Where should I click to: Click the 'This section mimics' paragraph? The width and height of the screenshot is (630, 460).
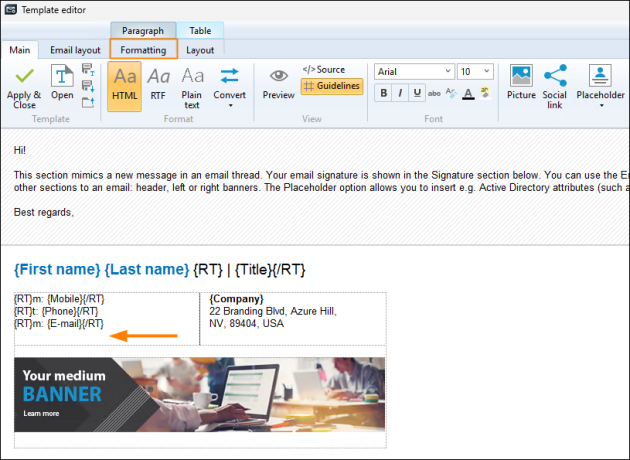pyautogui.click(x=321, y=181)
